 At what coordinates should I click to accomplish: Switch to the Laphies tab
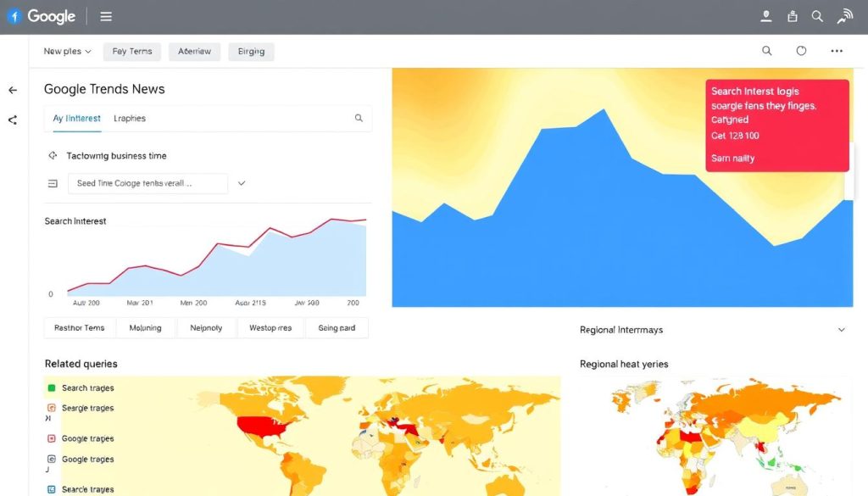[x=129, y=119]
